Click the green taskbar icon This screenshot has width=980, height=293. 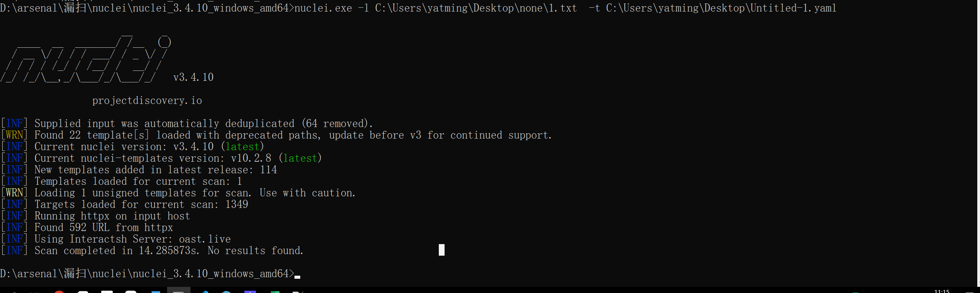pyautogui.click(x=275, y=292)
